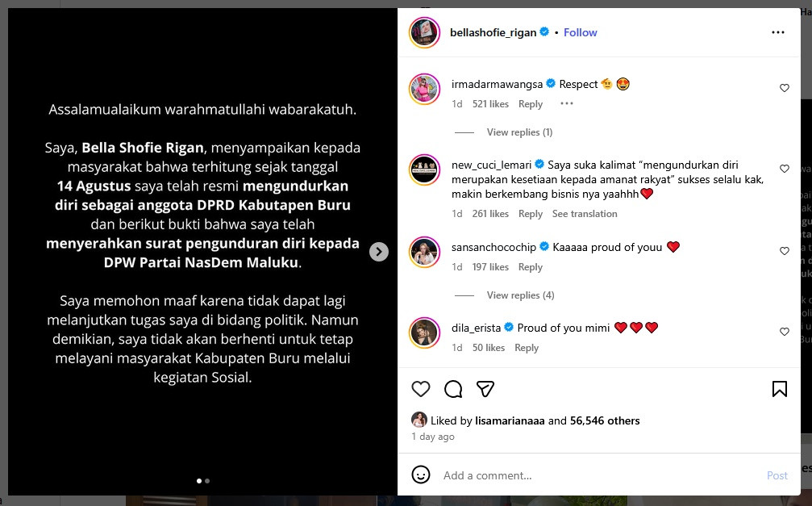The image size is (812, 506).
Task: Open bellashofie_rigan profile avatar
Action: click(x=424, y=32)
